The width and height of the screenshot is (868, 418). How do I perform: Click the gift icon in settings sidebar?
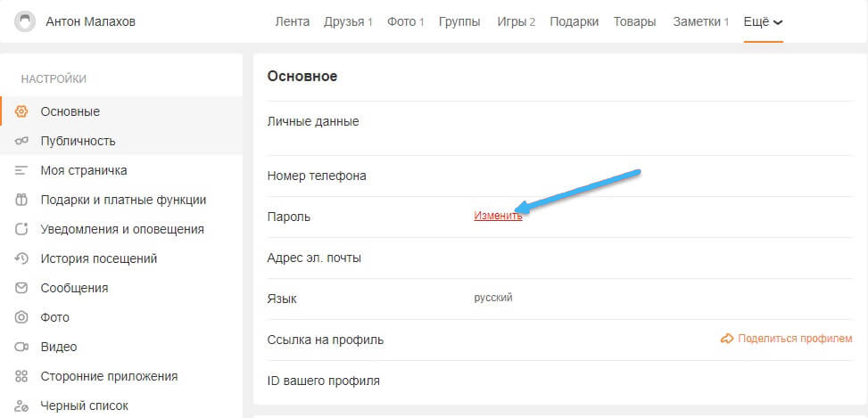[x=22, y=200]
